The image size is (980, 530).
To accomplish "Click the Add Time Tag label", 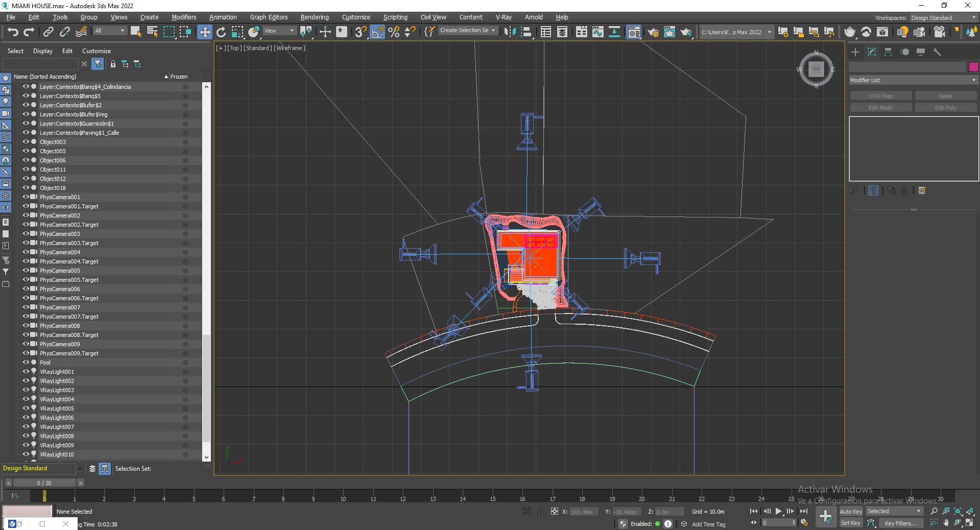I will 708,524.
